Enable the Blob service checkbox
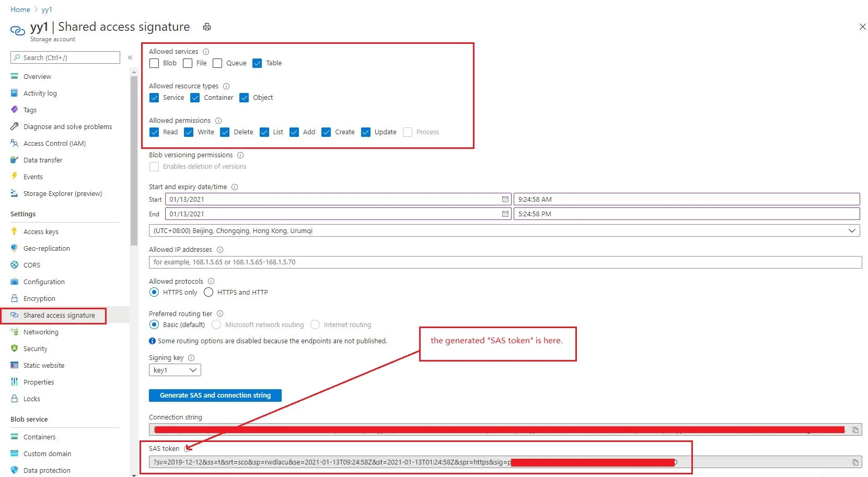Image resolution: width=868 pixels, height=477 pixels. (154, 63)
